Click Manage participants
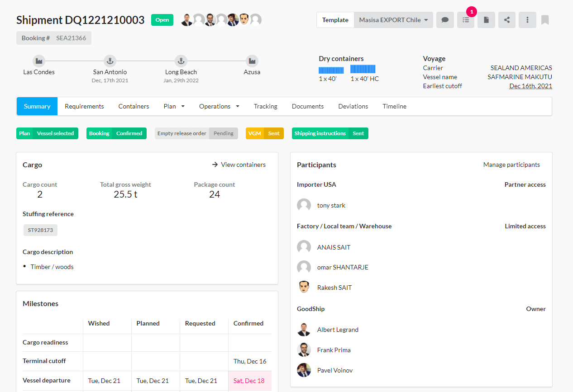This screenshot has height=392, width=573. coord(511,165)
